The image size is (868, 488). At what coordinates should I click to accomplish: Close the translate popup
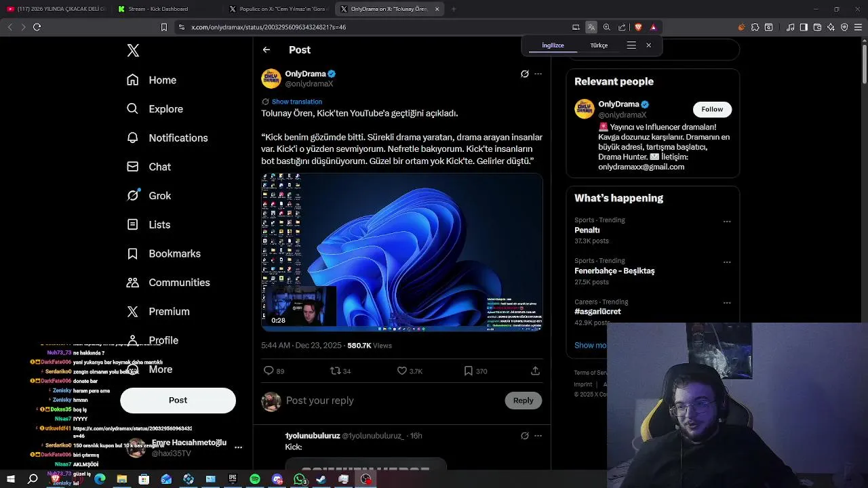coord(648,45)
